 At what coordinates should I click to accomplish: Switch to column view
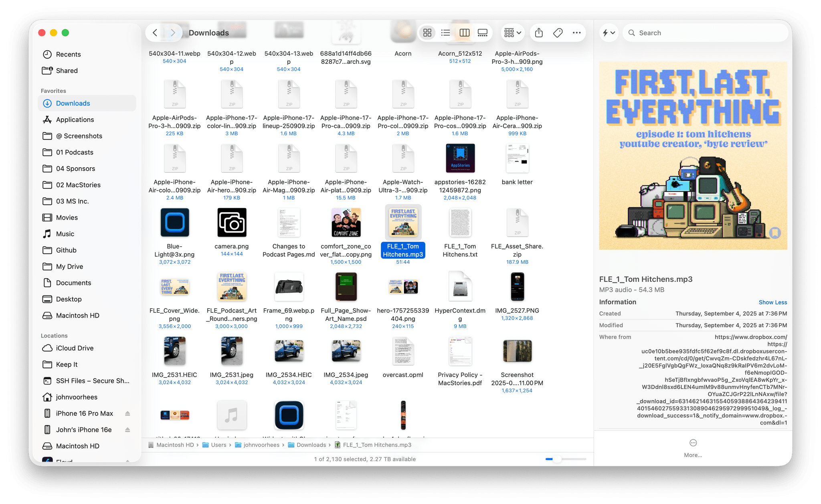[464, 33]
